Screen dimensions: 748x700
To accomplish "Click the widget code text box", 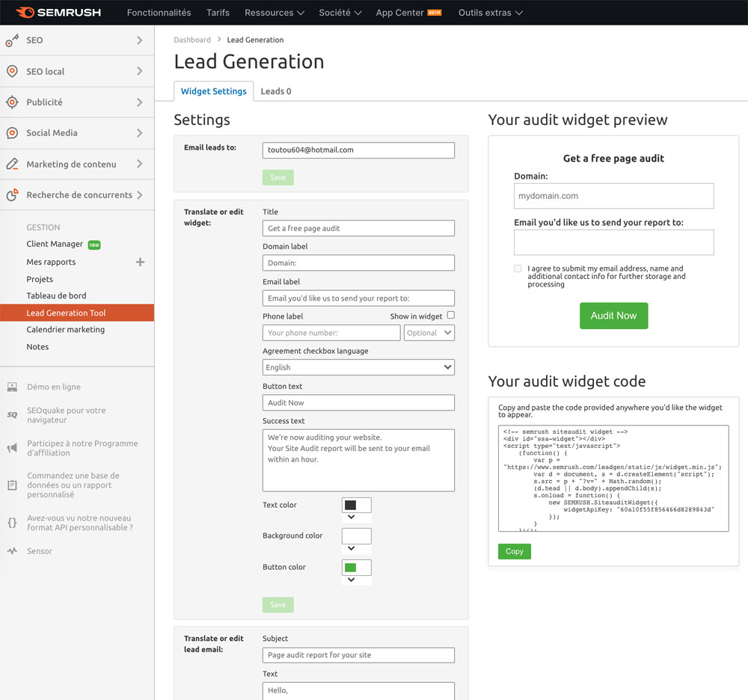I will [x=613, y=479].
